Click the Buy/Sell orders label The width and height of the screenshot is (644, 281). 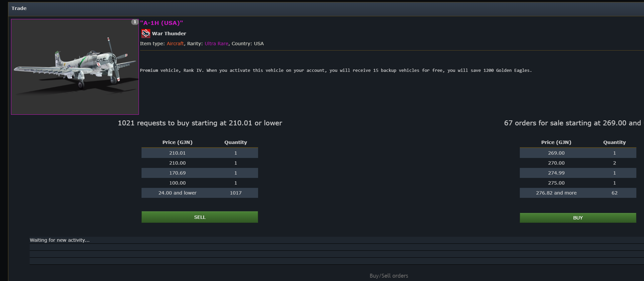point(389,276)
